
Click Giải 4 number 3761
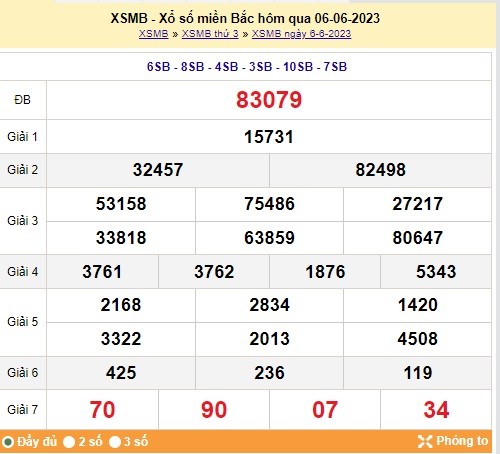click(x=102, y=272)
